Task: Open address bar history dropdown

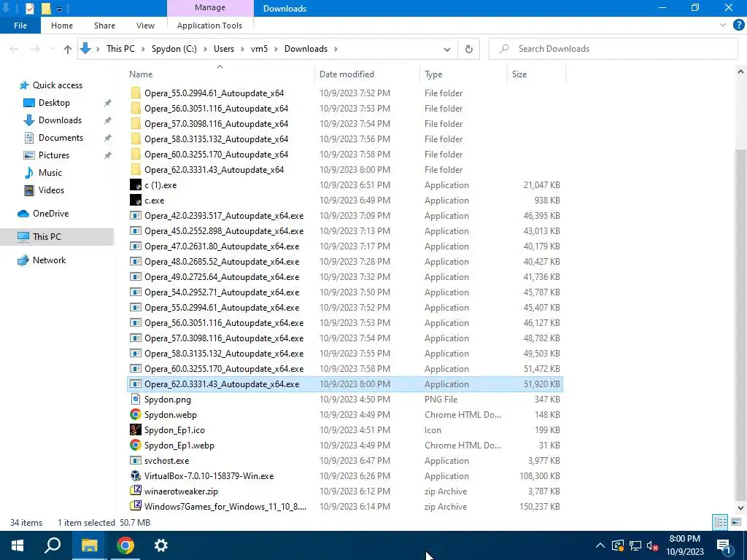Action: 447,49
